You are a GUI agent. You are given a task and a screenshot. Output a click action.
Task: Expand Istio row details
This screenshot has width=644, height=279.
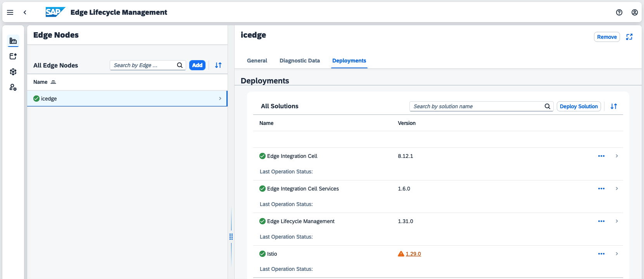tap(617, 254)
